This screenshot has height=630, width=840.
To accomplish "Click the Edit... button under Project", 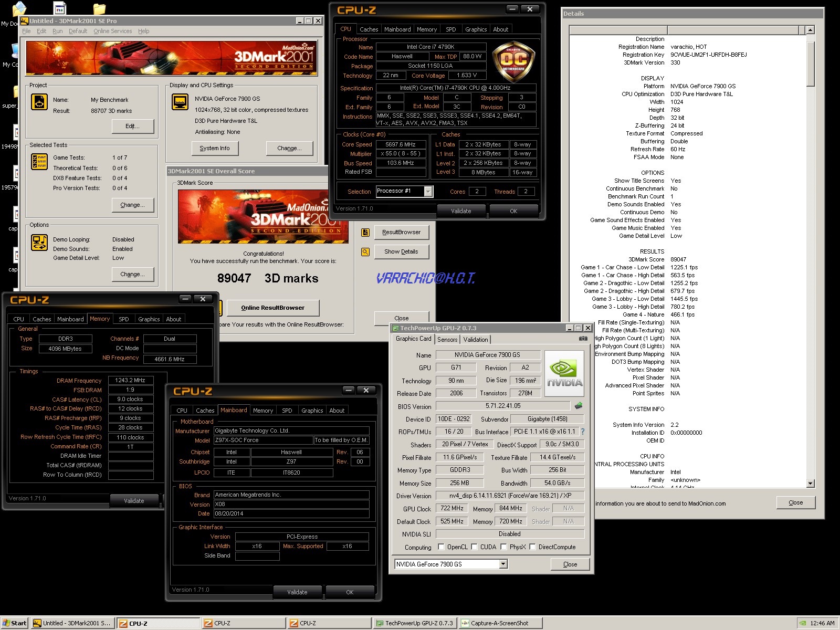I will (133, 127).
